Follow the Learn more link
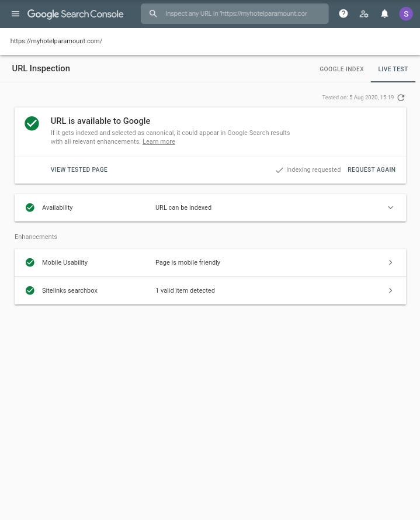This screenshot has width=420, height=520. 159,141
